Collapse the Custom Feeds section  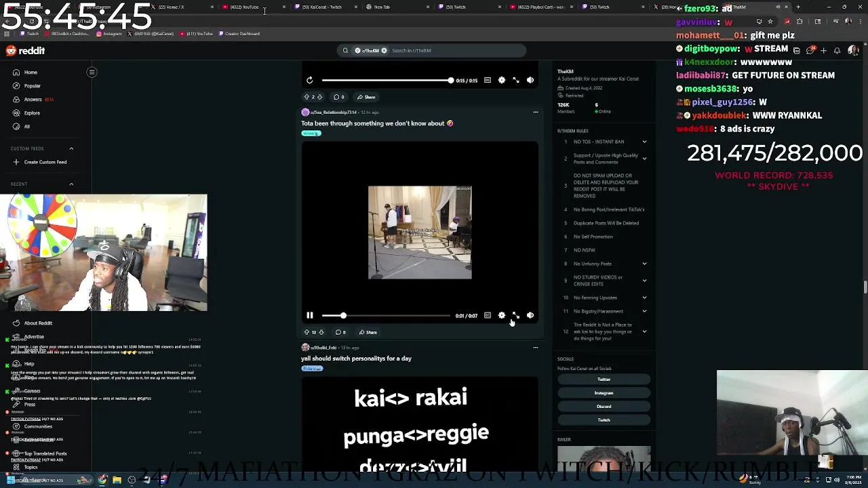[x=71, y=148]
